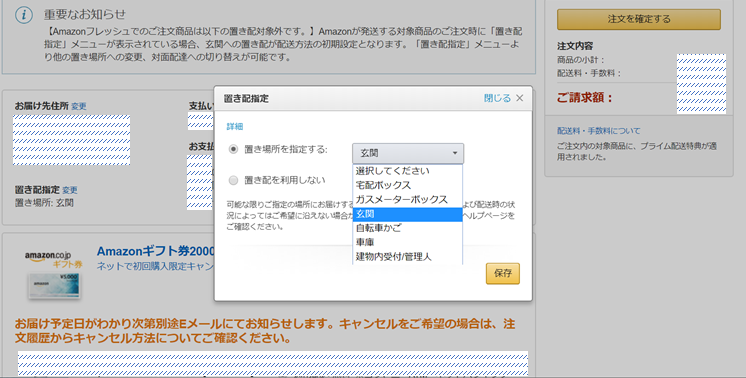This screenshot has height=378, width=746.
Task: Click the 商品の小計 label
Action: [580, 60]
